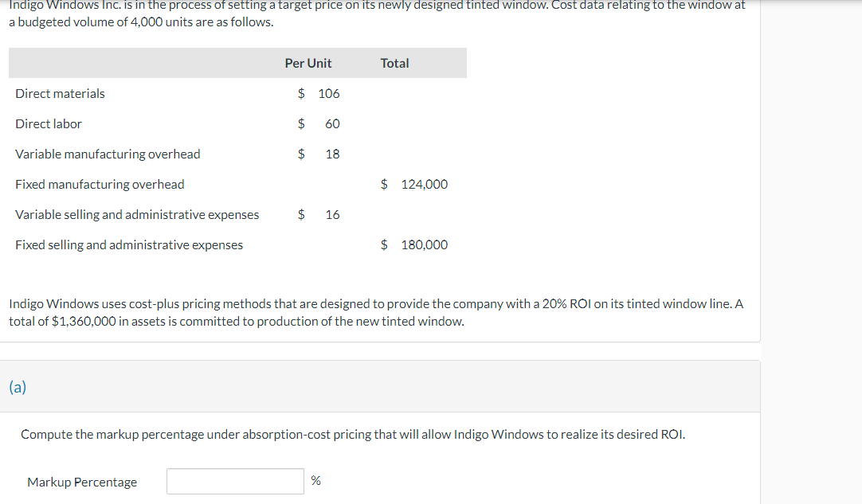Click the 180,000 fixed selling total
Viewport: 862px width, 504px height.
pos(425,244)
